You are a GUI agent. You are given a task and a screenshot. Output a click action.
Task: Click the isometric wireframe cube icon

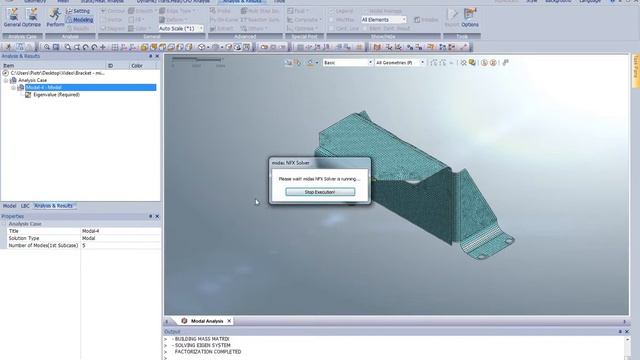202,47
